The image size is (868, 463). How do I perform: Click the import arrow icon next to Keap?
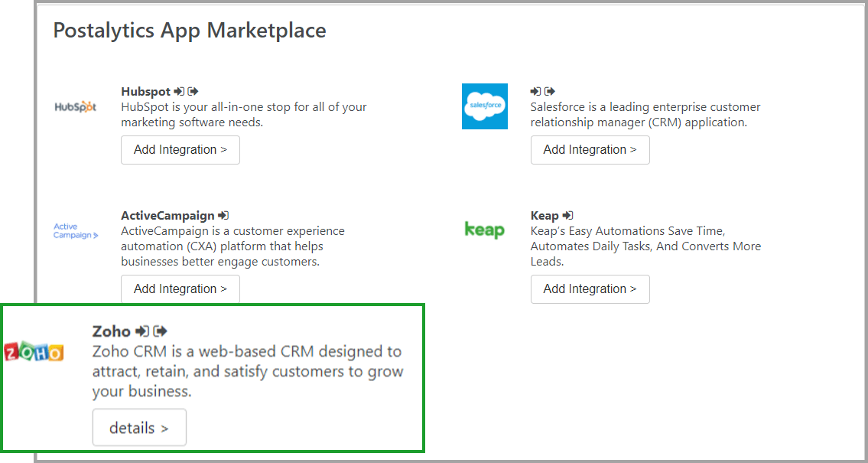[x=567, y=214]
